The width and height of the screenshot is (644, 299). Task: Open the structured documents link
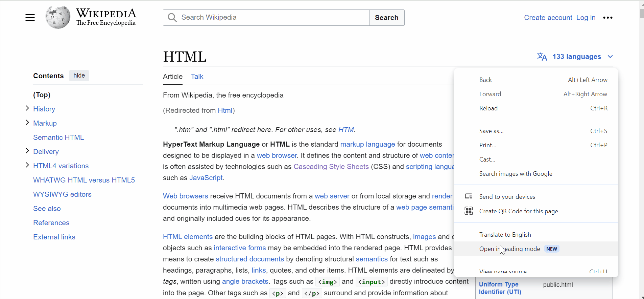(x=250, y=259)
